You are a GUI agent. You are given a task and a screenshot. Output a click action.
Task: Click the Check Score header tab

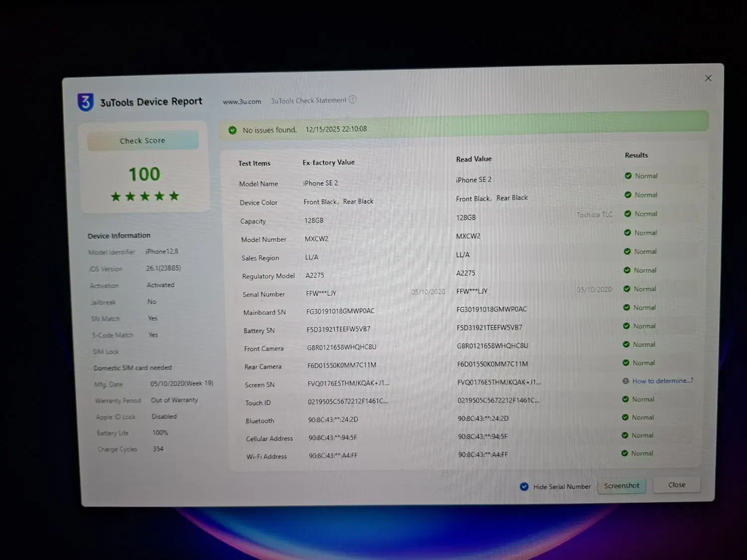[x=142, y=141]
